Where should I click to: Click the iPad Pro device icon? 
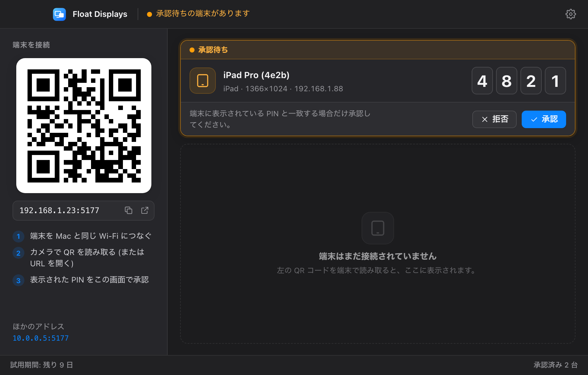pyautogui.click(x=203, y=81)
